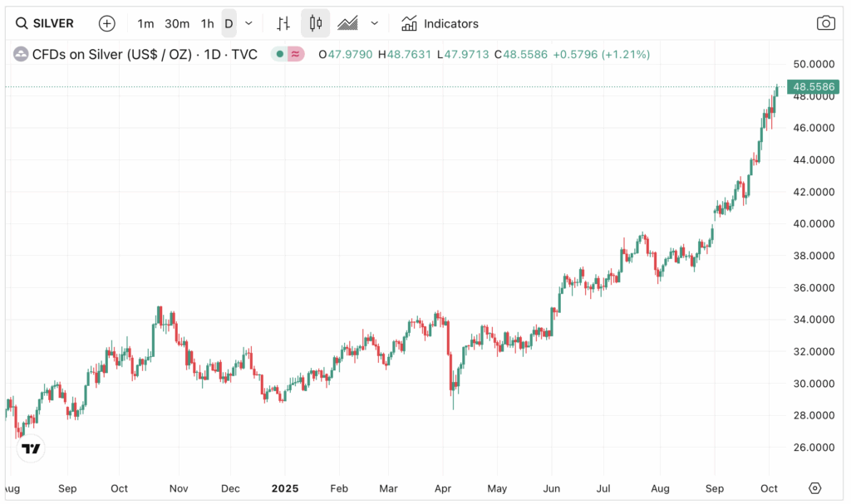The width and height of the screenshot is (851, 504).
Task: Switch to area chart style
Action: pyautogui.click(x=347, y=23)
